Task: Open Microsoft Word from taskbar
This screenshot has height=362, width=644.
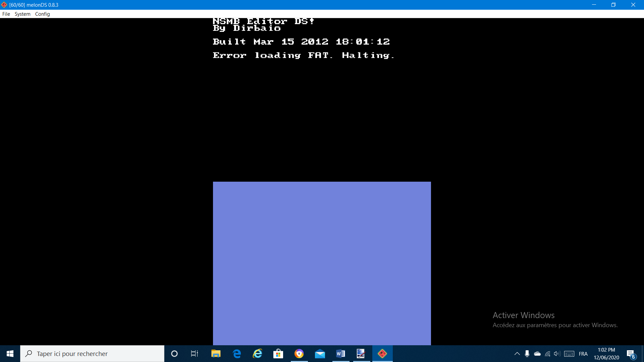Action: (340, 354)
